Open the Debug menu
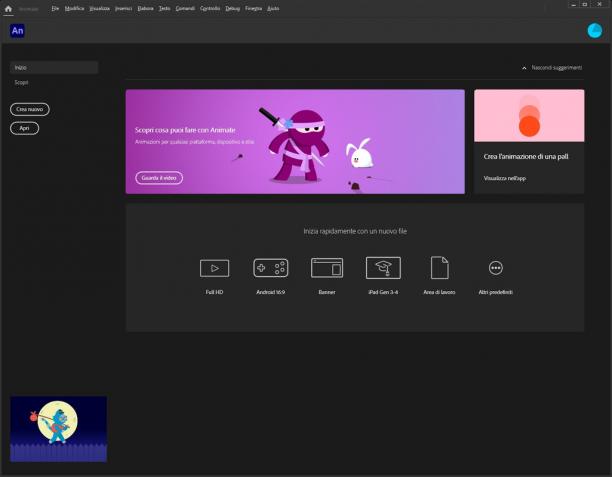The image size is (612, 477). 232,8
